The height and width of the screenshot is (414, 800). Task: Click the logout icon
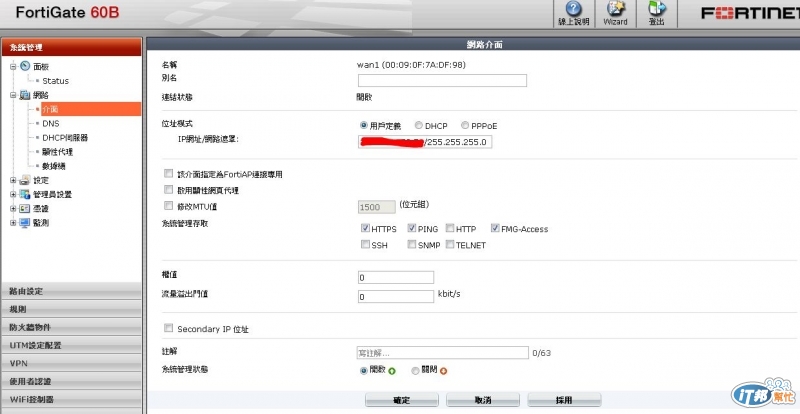pos(657,9)
